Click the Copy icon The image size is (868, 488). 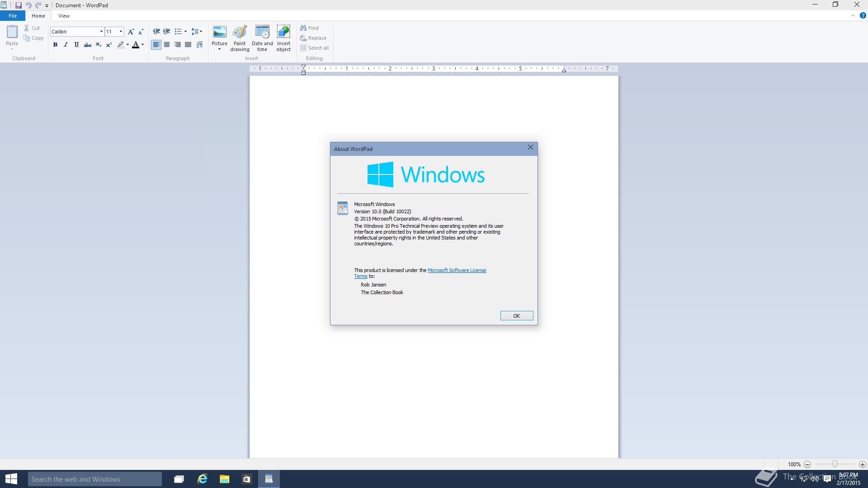click(27, 38)
